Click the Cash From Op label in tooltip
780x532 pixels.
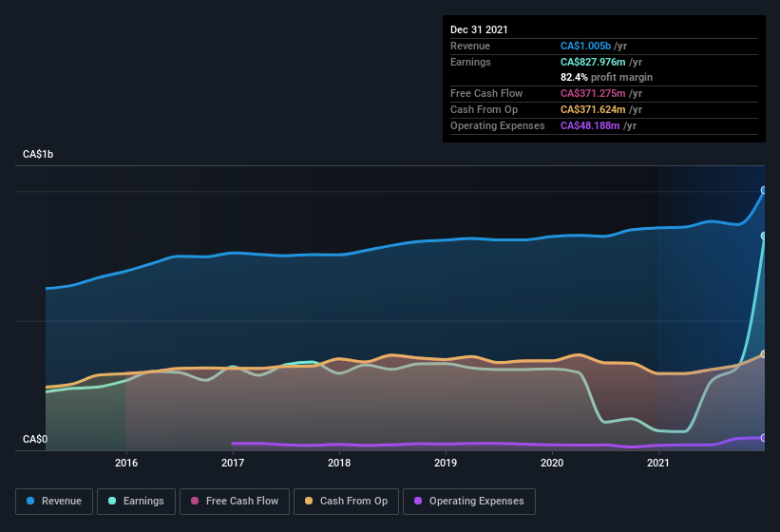point(484,109)
